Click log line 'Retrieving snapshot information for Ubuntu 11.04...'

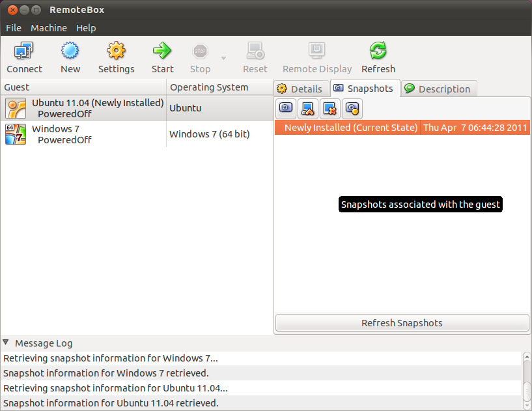tap(261, 388)
